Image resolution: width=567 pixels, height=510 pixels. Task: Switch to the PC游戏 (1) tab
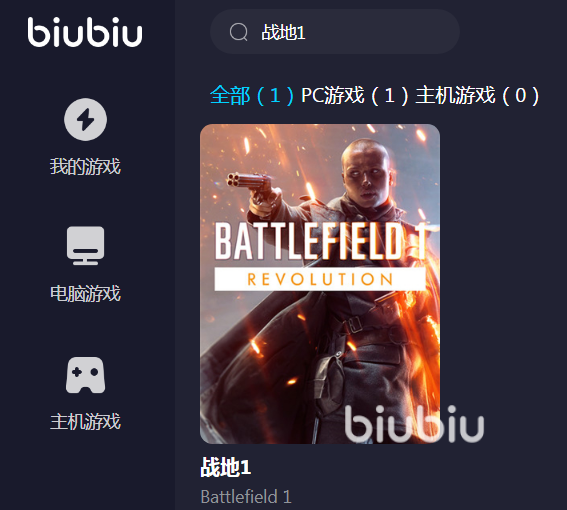pos(355,95)
